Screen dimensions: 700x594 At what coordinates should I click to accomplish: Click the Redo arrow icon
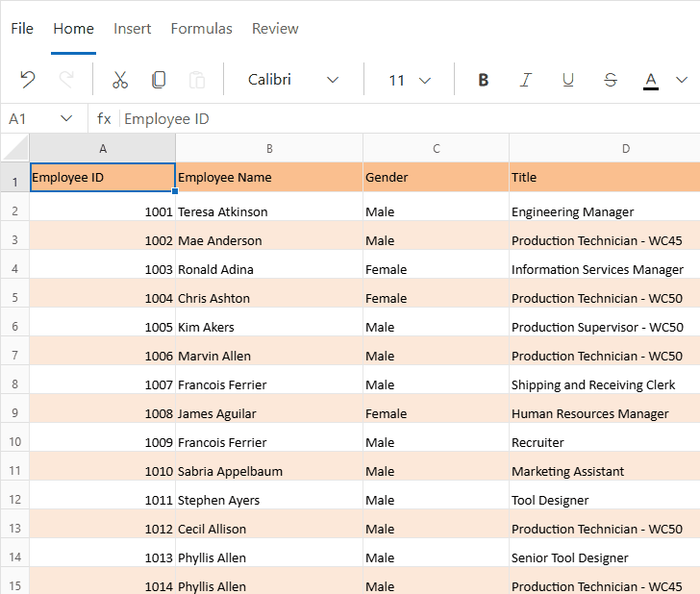click(66, 80)
